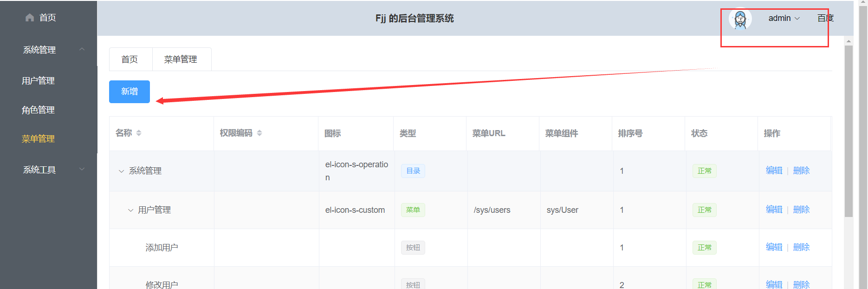This screenshot has width=868, height=289.
Task: Switch to the 首页 tab
Action: 130,59
